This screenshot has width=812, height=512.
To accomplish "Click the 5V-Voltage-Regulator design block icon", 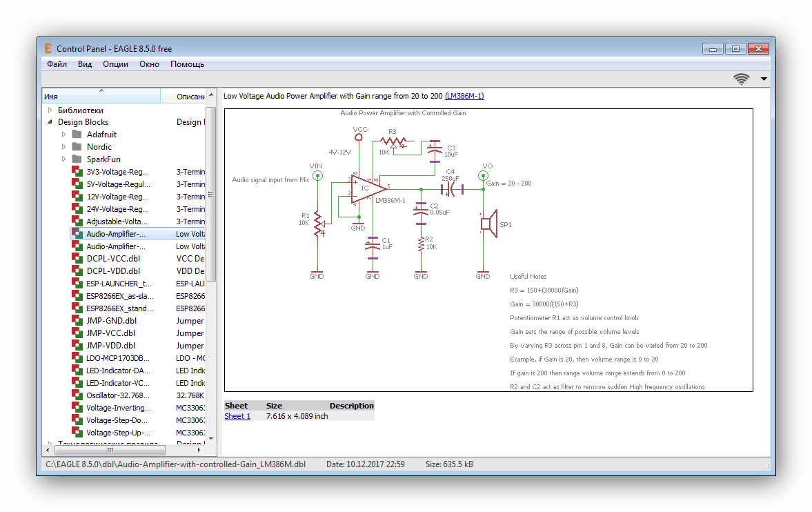I will (x=77, y=184).
